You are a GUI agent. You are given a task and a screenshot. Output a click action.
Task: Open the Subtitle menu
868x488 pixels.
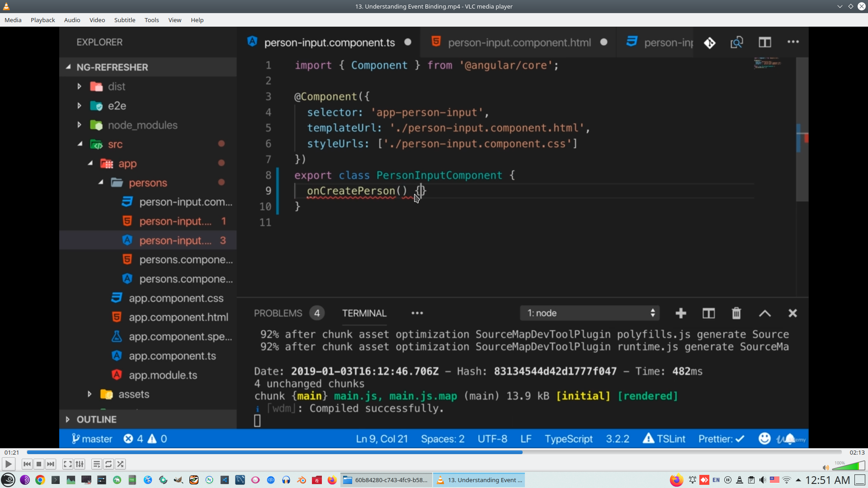pyautogui.click(x=124, y=20)
